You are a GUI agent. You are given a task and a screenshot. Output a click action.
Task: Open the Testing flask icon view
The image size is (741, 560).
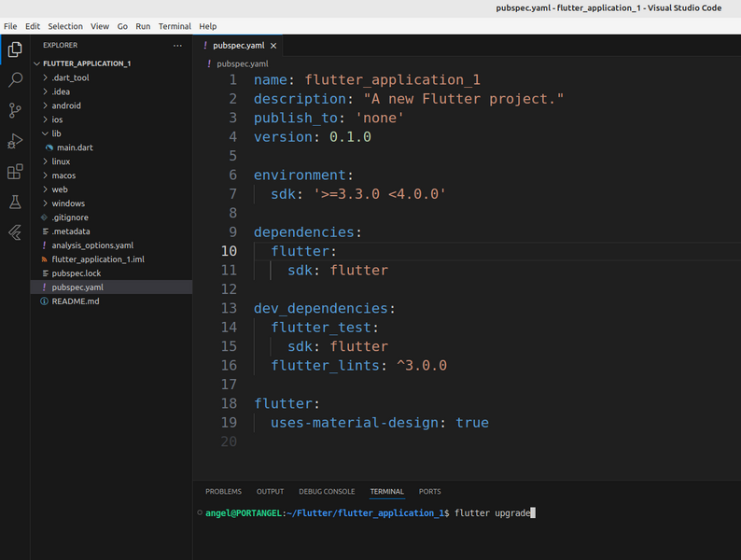15,202
